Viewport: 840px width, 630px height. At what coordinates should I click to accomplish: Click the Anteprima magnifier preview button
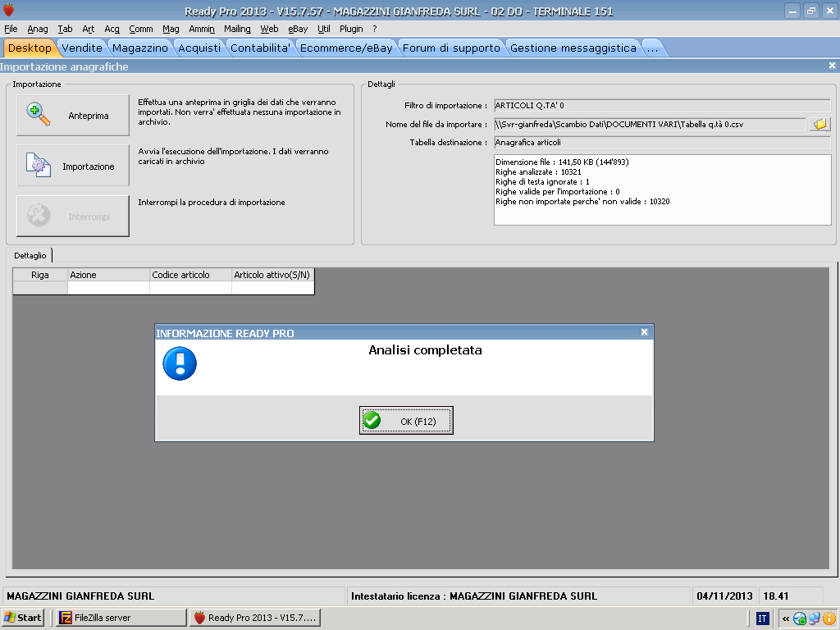coord(73,115)
